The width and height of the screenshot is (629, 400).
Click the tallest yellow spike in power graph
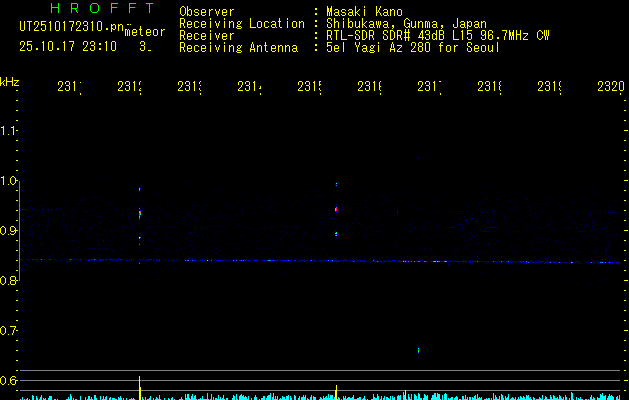140,388
